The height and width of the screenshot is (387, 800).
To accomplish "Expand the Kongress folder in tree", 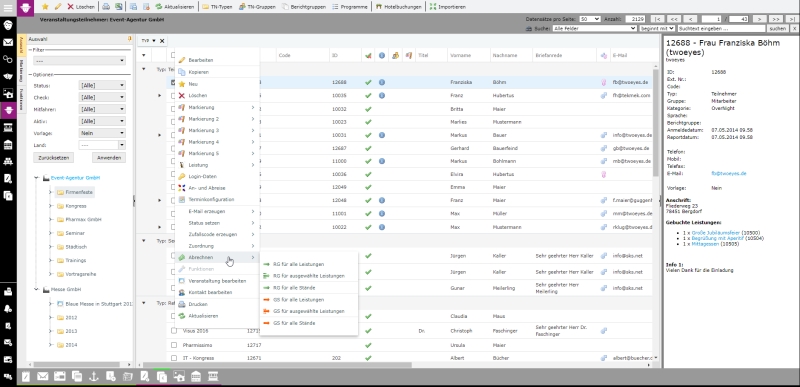I will point(51,206).
